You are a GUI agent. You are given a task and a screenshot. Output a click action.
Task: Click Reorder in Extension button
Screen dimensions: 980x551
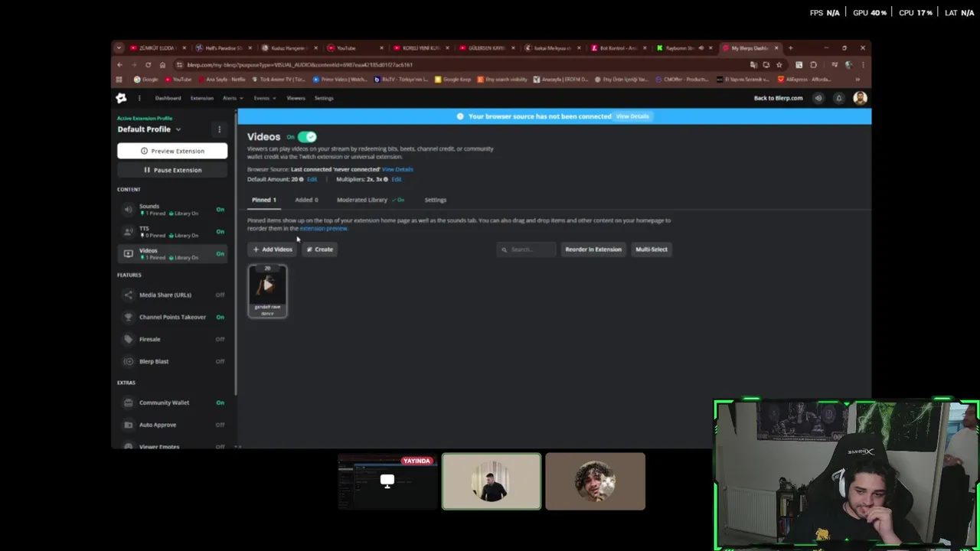593,249
